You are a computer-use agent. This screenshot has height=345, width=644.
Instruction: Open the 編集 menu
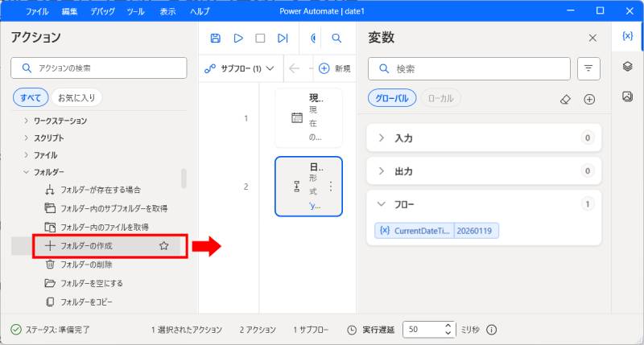pos(69,11)
